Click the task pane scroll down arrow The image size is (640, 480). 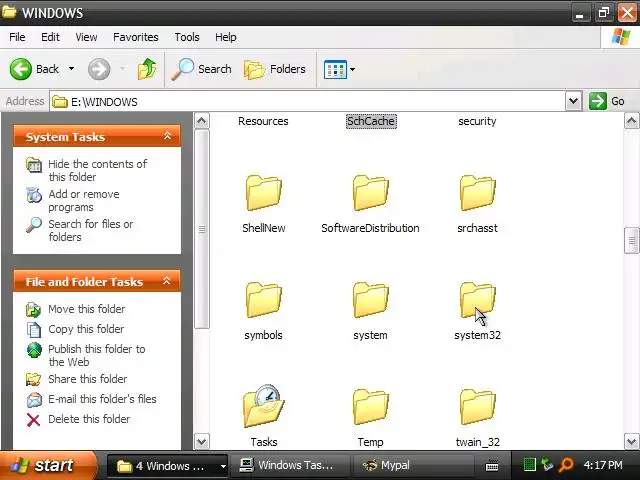pyautogui.click(x=202, y=442)
